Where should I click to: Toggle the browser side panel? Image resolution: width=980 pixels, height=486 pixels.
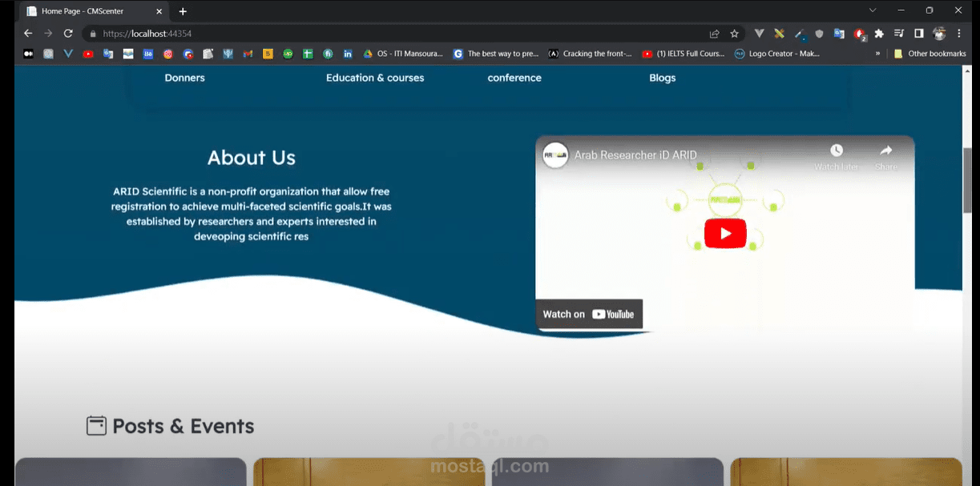point(919,34)
